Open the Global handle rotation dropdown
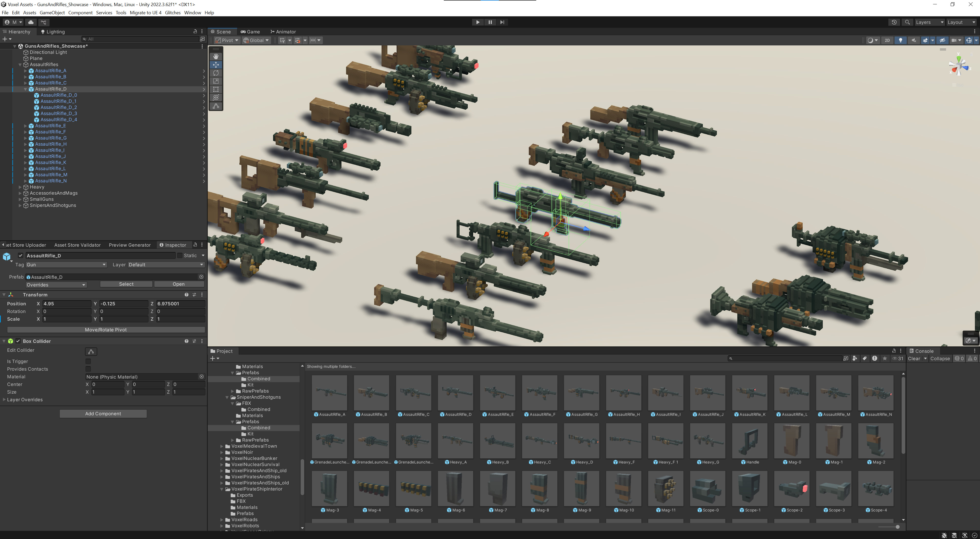Image resolution: width=980 pixels, height=539 pixels. coord(256,40)
